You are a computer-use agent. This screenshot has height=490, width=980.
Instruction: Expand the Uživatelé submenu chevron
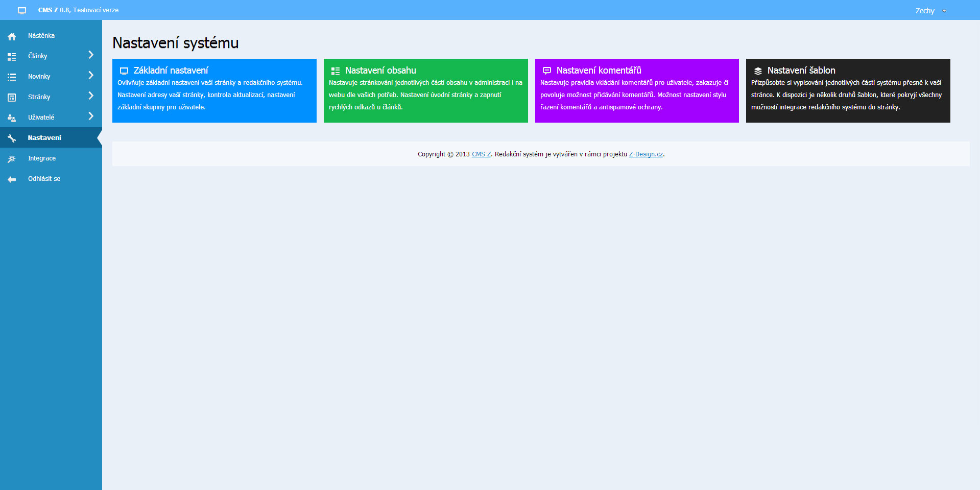pos(91,116)
